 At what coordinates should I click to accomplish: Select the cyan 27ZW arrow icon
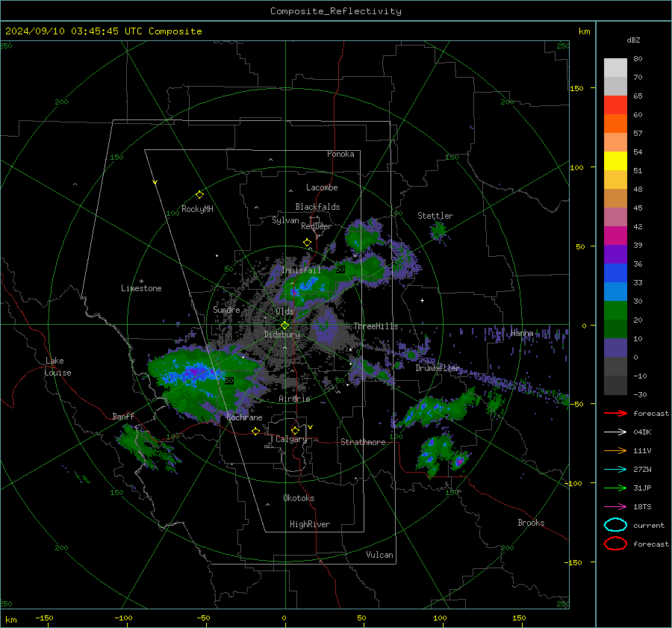tap(615, 470)
